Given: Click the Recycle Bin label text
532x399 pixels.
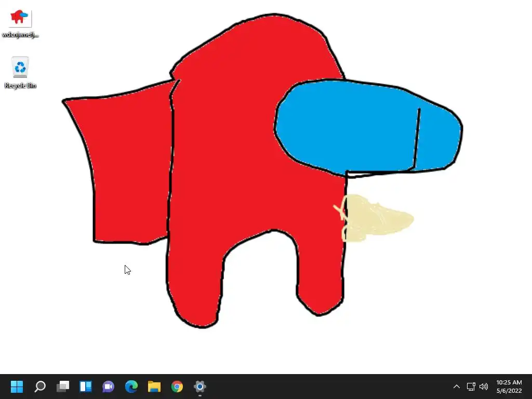Looking at the screenshot, I should click(x=20, y=85).
